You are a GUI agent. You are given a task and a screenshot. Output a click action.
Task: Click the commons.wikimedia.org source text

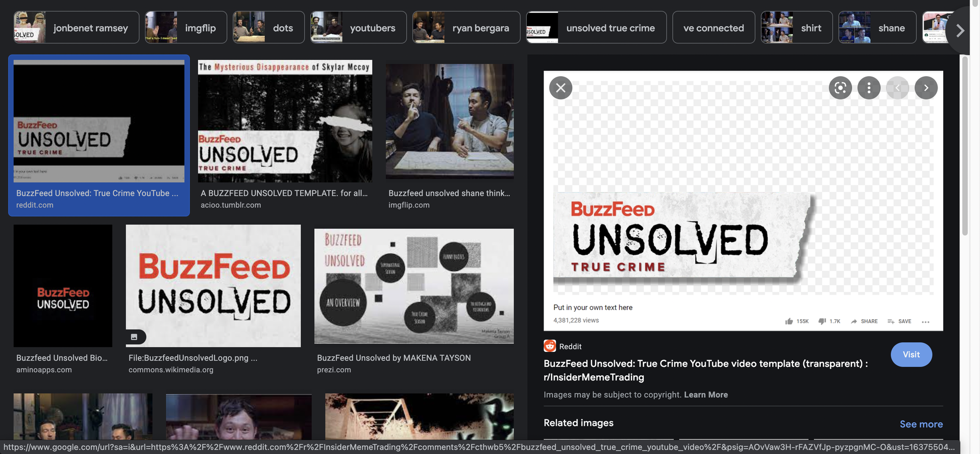(171, 370)
